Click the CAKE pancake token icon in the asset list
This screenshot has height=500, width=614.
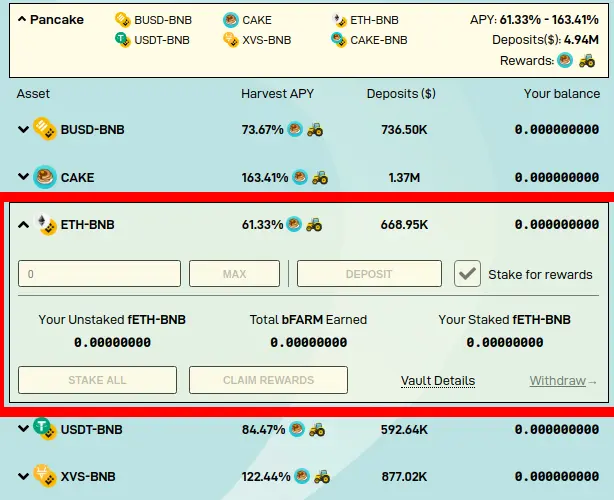45,177
